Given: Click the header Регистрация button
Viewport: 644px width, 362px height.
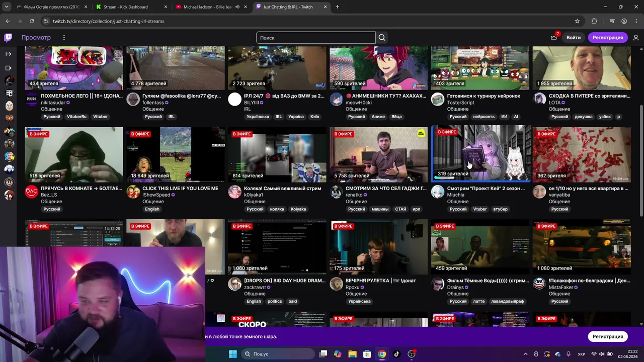Looking at the screenshot, I should point(608,38).
